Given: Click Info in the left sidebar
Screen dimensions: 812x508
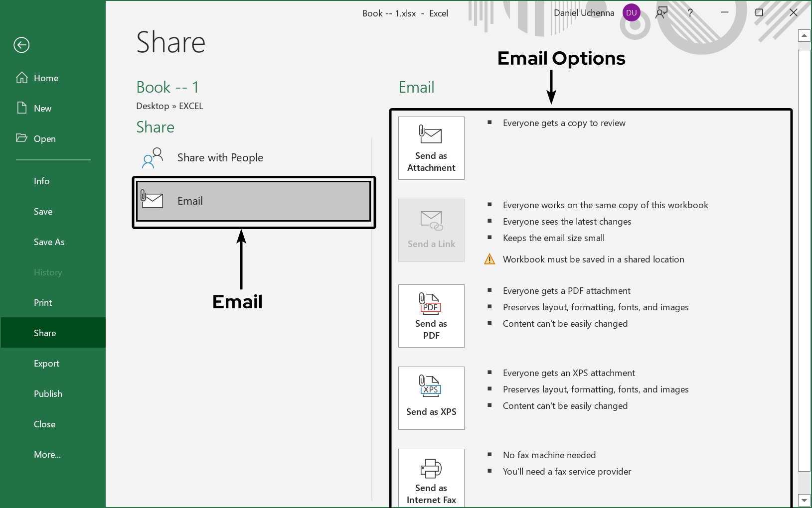Looking at the screenshot, I should pos(41,181).
